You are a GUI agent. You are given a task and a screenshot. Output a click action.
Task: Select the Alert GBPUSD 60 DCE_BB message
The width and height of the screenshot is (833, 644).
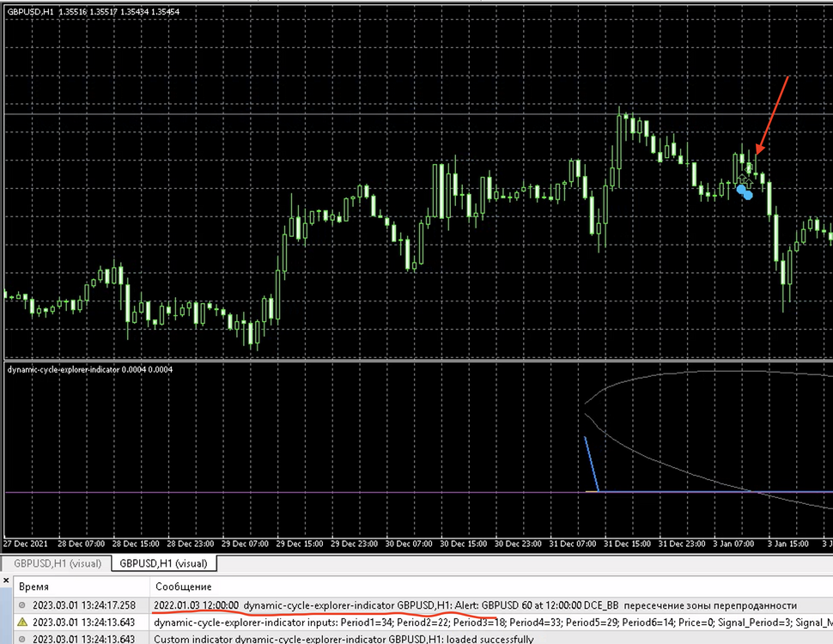point(475,605)
